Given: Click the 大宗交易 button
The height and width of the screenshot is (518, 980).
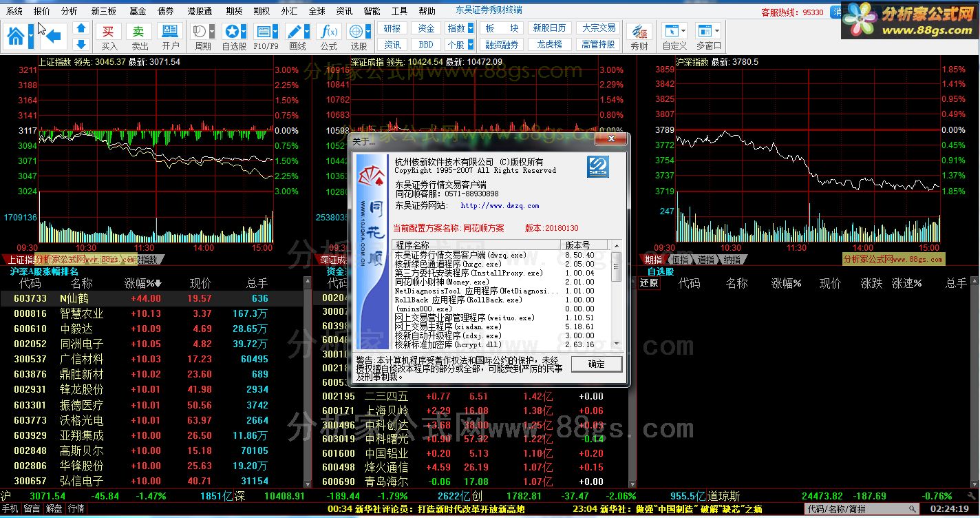Looking at the screenshot, I should pos(599,28).
